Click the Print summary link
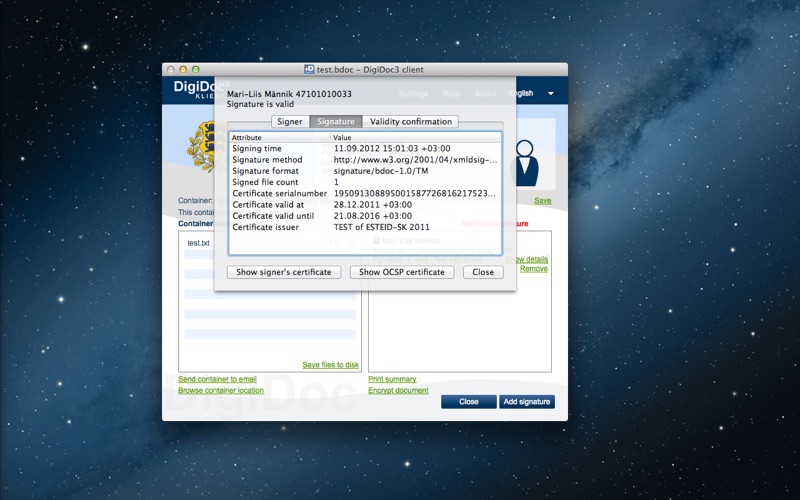Image resolution: width=800 pixels, height=500 pixels. click(x=392, y=380)
